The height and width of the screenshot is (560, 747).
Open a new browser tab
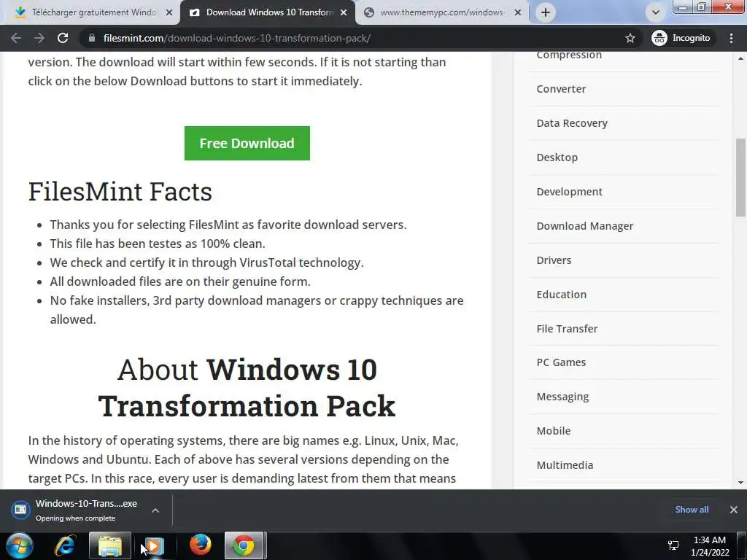point(546,12)
